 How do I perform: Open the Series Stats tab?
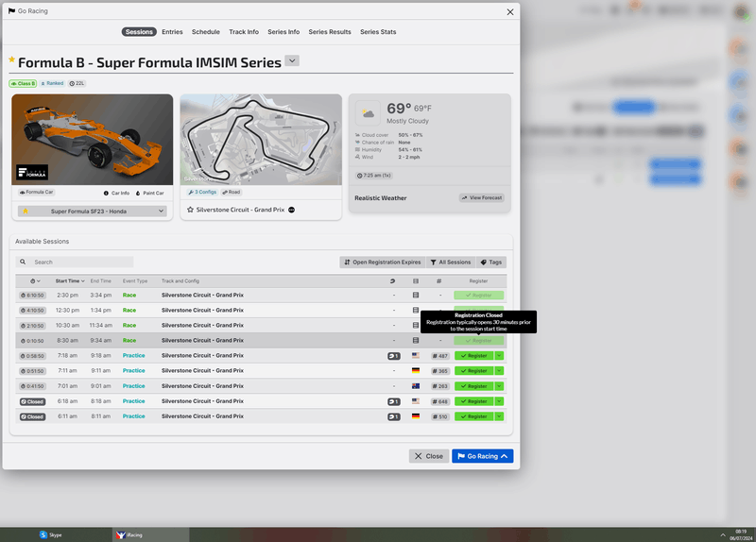coord(378,32)
